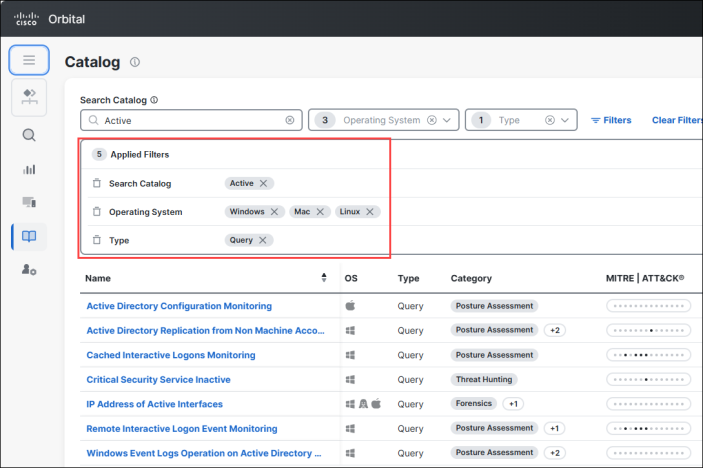The height and width of the screenshot is (468, 703).
Task: Click Apple OS icon in Active Directory Configuration row
Action: pyautogui.click(x=351, y=306)
